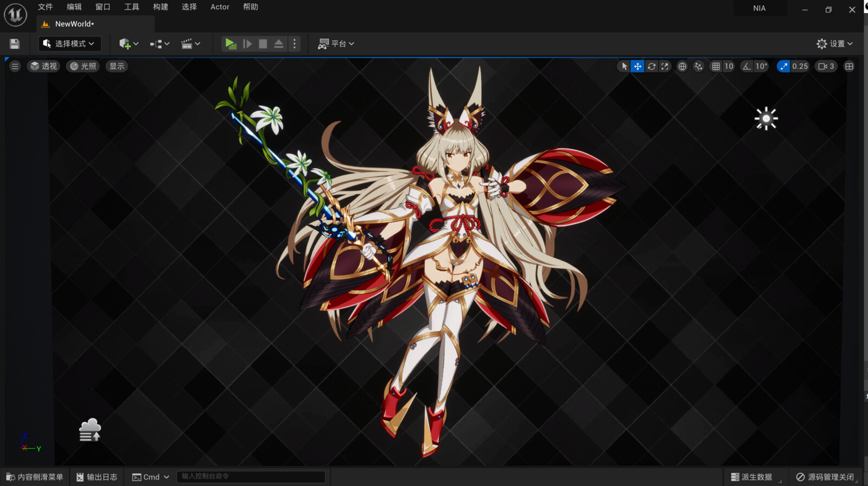
Task: Select the directional light sun icon in viewport
Action: [766, 118]
